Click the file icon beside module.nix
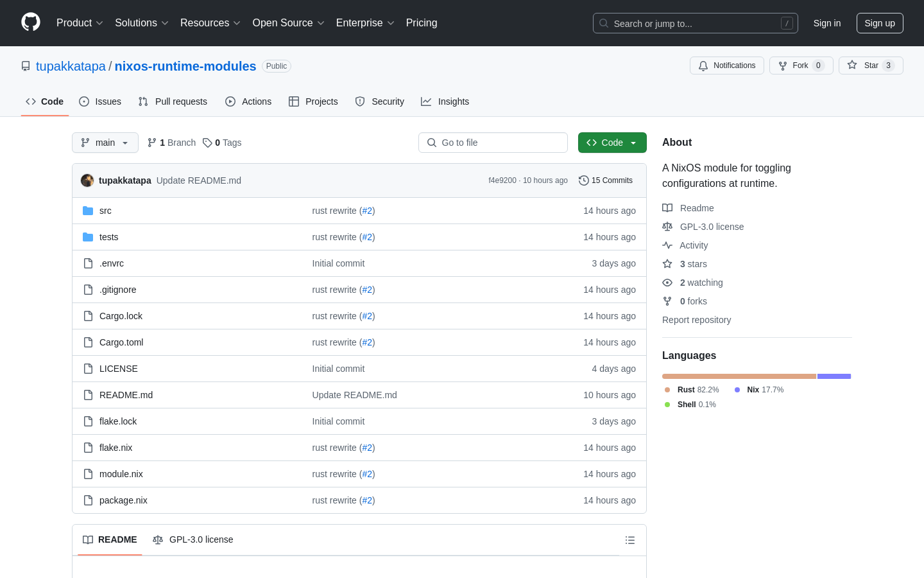The height and width of the screenshot is (578, 924). point(88,474)
